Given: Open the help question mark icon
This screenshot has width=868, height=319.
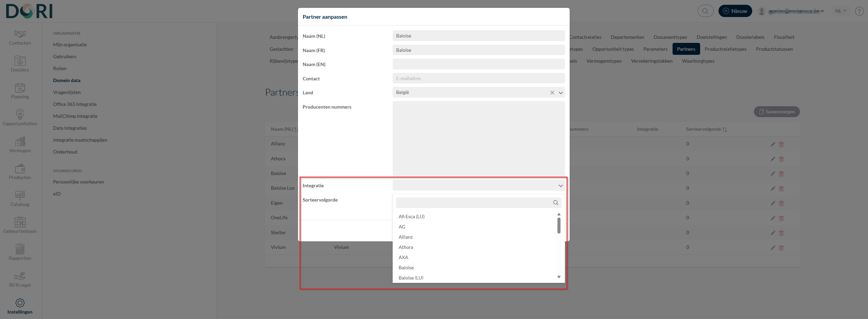Looking at the screenshot, I should click(859, 11).
